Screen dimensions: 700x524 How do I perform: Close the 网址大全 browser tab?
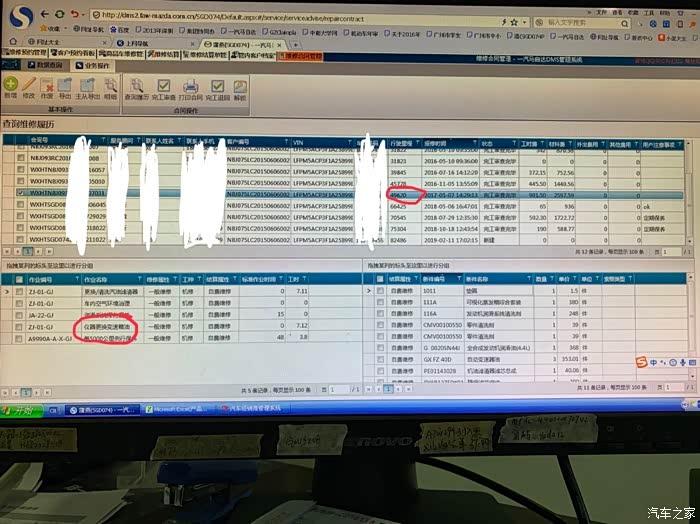click(104, 42)
